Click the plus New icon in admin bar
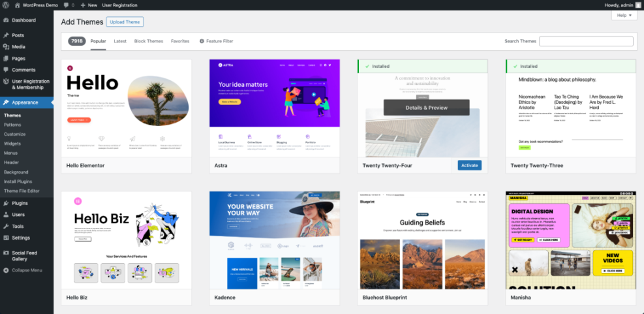Image resolution: width=644 pixels, height=314 pixels. tap(83, 5)
